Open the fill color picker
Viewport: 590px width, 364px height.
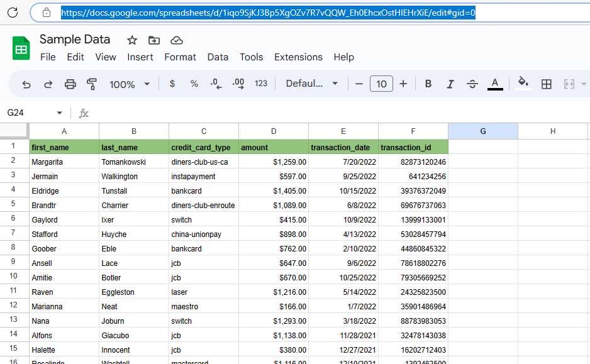(x=523, y=84)
